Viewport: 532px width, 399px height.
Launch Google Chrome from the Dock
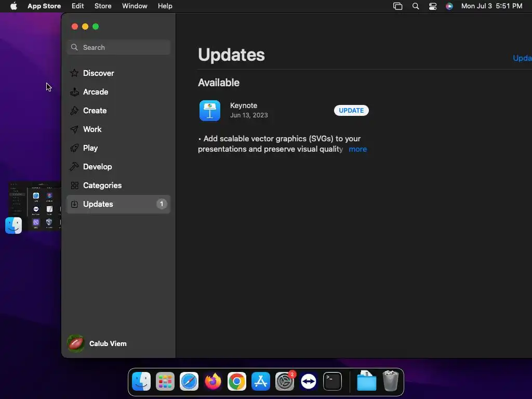click(x=237, y=381)
